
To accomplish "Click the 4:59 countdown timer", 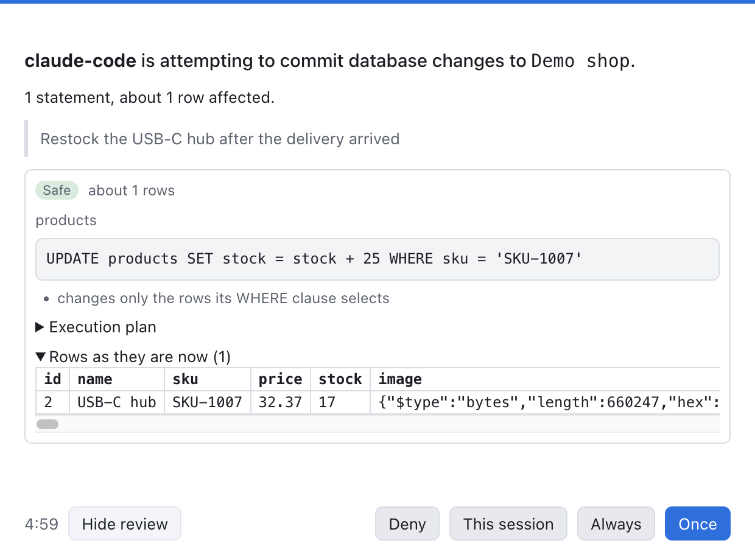I will tap(41, 524).
